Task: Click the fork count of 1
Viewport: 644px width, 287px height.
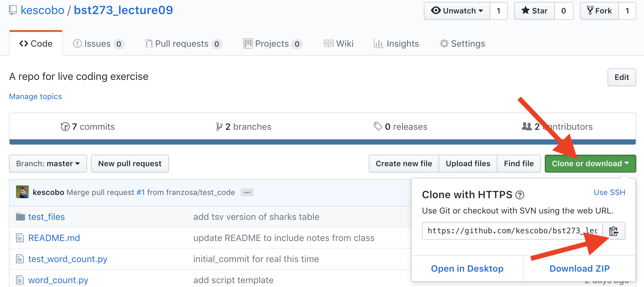Action: [x=627, y=11]
